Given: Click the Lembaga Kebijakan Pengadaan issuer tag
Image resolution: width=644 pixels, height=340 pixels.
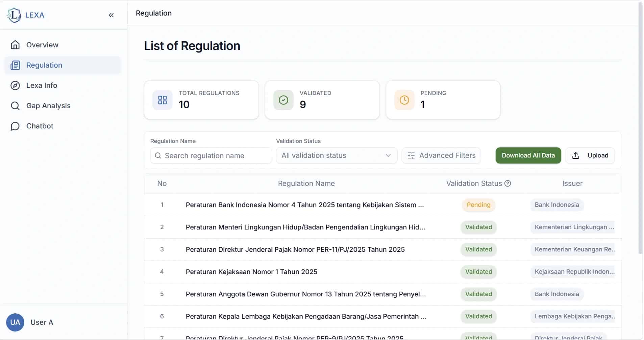Looking at the screenshot, I should click(573, 316).
